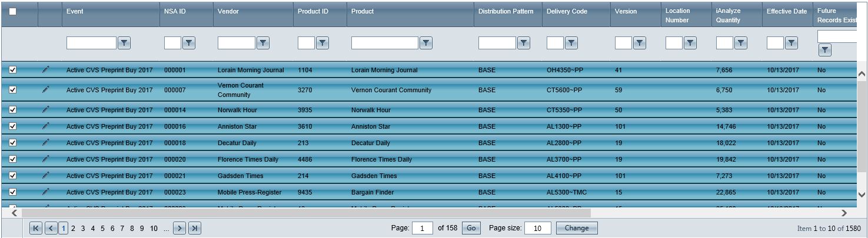Click the Vendor column filter funnel icon
The width and height of the screenshot is (868, 238).
click(x=263, y=43)
